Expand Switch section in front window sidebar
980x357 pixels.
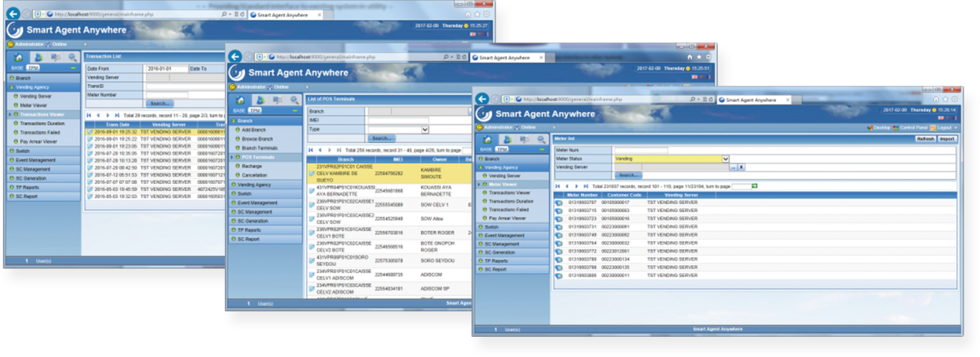(512, 227)
